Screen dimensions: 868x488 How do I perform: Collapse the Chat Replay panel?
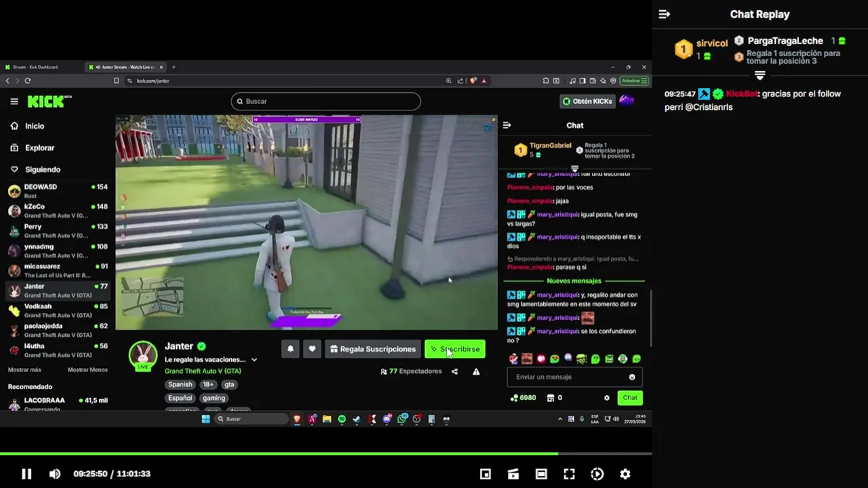[665, 14]
